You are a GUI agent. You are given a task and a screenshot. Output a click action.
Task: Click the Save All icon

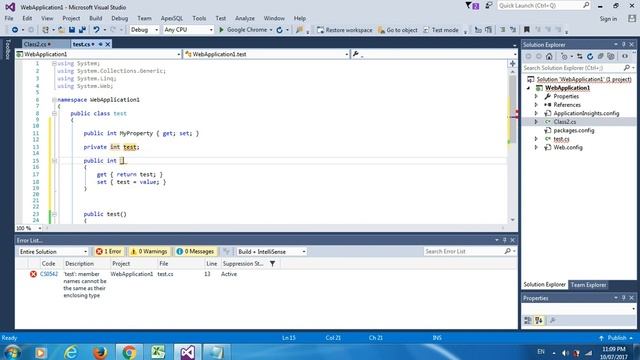[x=82, y=30]
